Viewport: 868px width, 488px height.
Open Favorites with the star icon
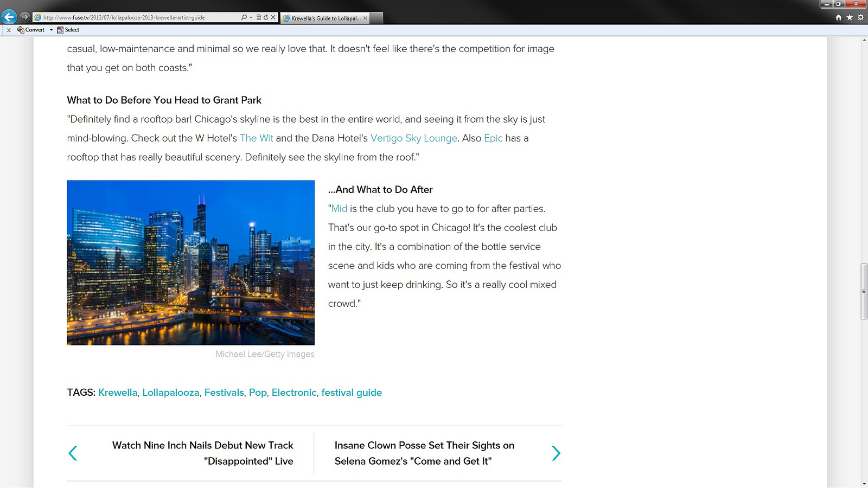(x=850, y=17)
